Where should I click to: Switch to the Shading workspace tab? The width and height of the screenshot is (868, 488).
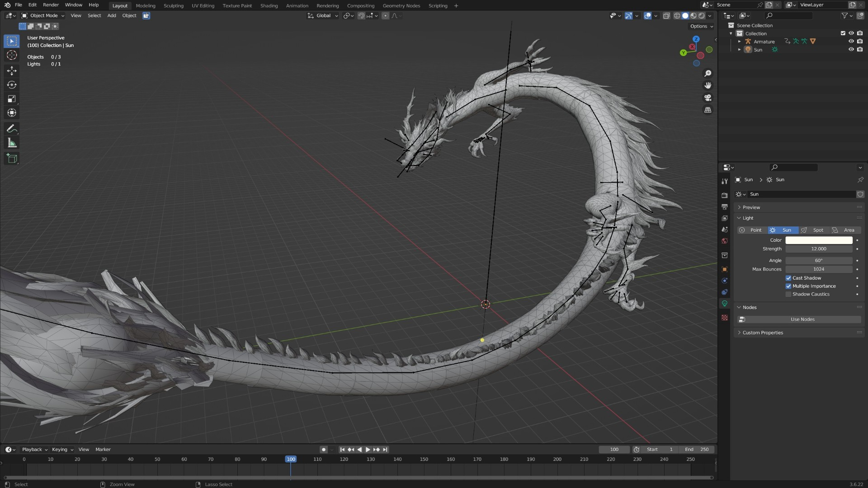coord(269,6)
